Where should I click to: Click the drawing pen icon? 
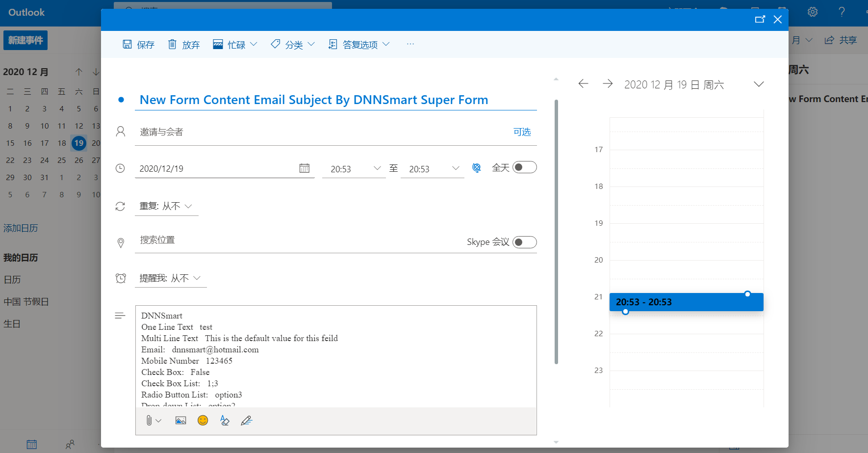[246, 421]
